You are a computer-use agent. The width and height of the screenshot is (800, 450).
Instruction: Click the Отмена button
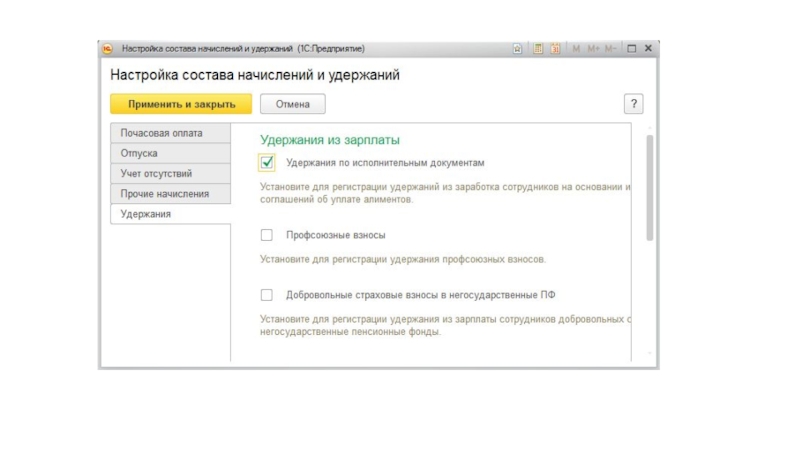(x=293, y=104)
